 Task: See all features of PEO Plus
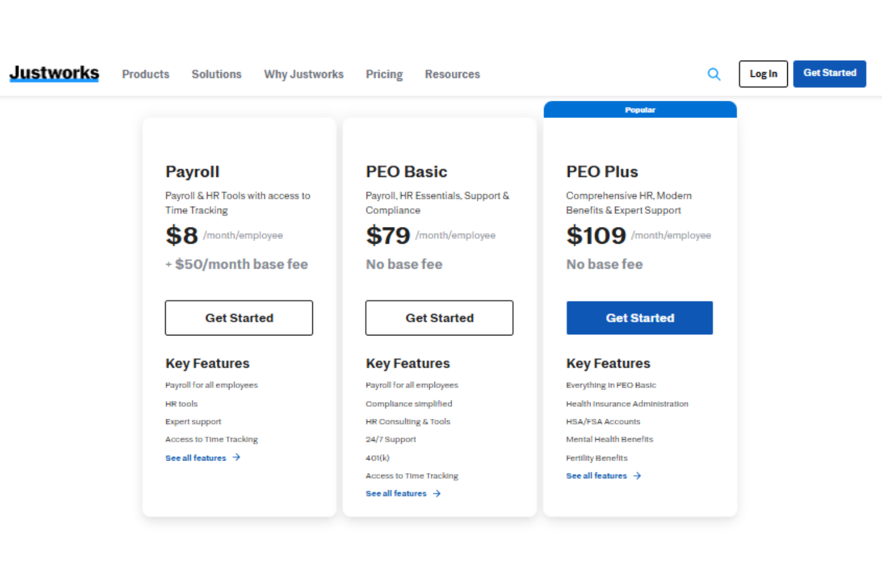tap(596, 475)
